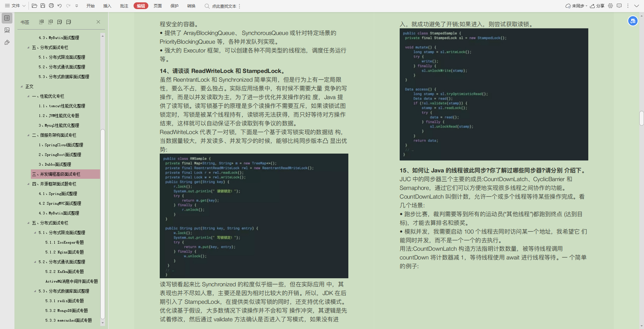Click the redo arrow icon
The height and width of the screenshot is (329, 644).
[x=68, y=6]
